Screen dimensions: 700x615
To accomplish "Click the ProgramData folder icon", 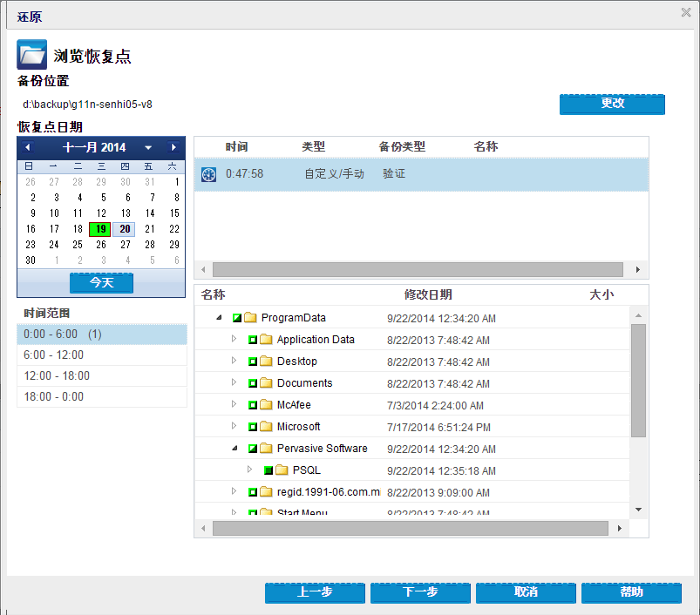I will coord(250,318).
